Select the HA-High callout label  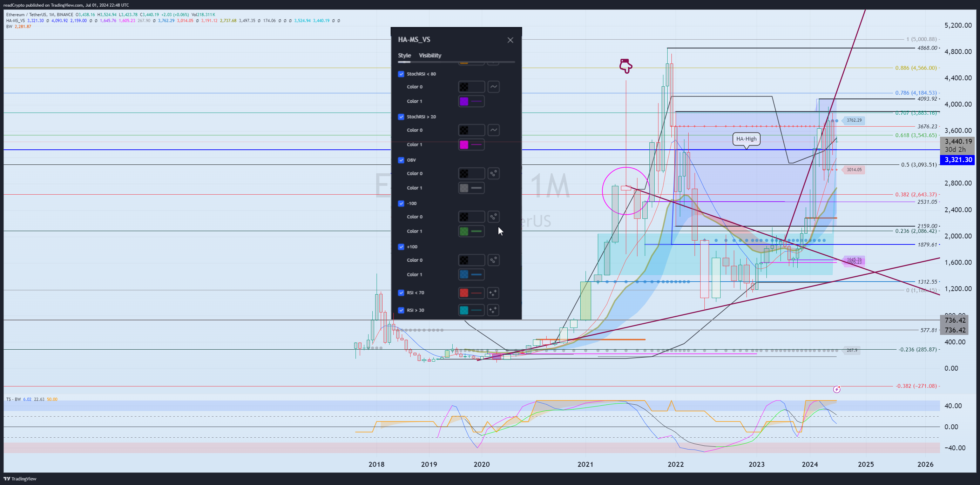click(x=746, y=139)
